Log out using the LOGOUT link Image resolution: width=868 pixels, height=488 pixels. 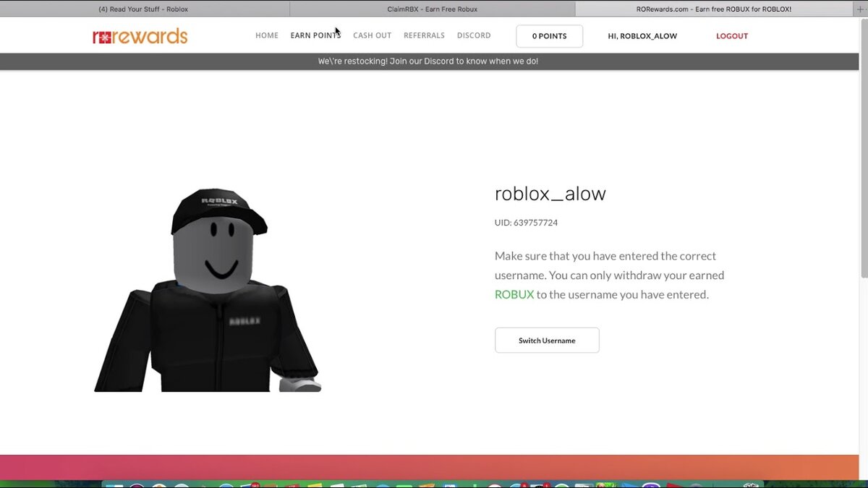[x=732, y=36]
